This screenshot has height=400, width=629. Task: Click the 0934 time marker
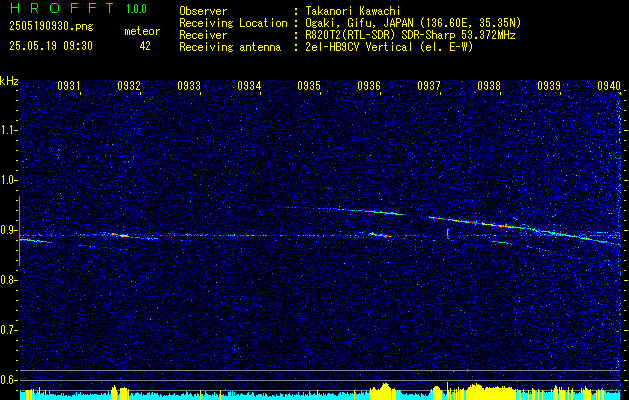tap(249, 85)
